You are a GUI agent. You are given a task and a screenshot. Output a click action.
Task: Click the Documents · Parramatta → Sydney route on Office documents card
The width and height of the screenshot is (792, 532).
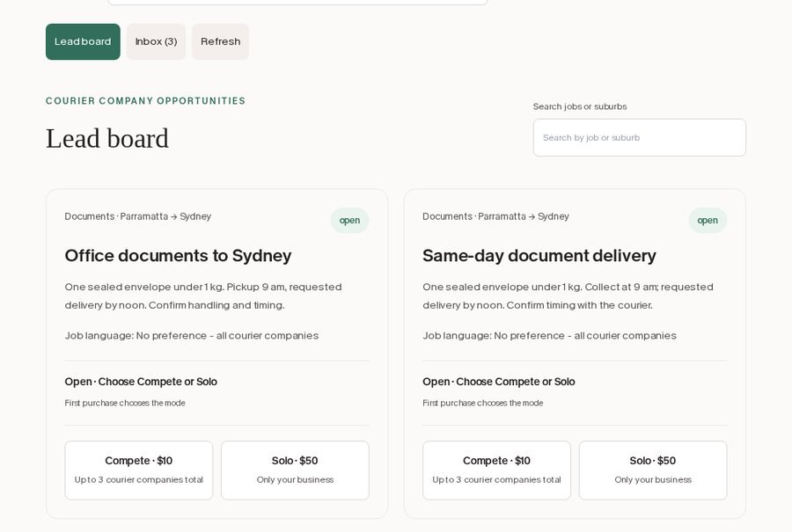tap(138, 216)
